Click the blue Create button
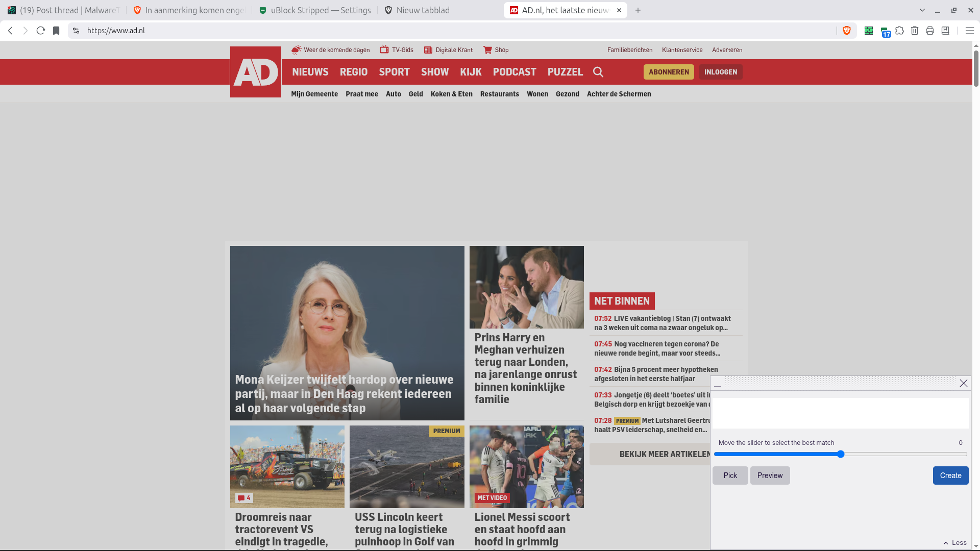Image resolution: width=980 pixels, height=551 pixels. coord(951,475)
